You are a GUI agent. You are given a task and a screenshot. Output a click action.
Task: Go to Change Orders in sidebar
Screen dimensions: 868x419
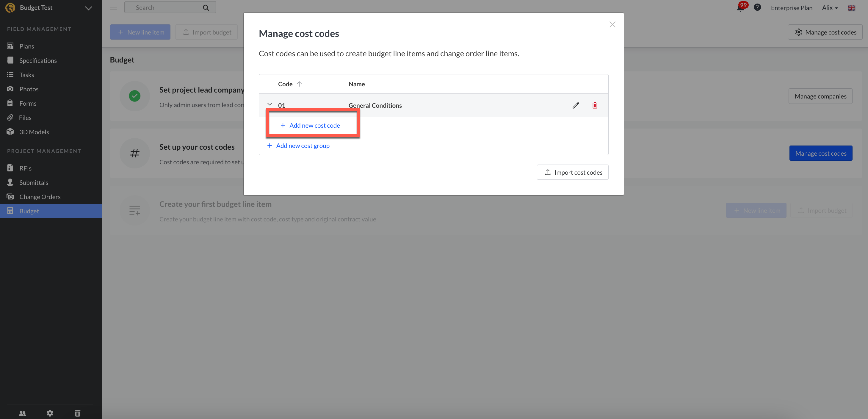pos(40,196)
